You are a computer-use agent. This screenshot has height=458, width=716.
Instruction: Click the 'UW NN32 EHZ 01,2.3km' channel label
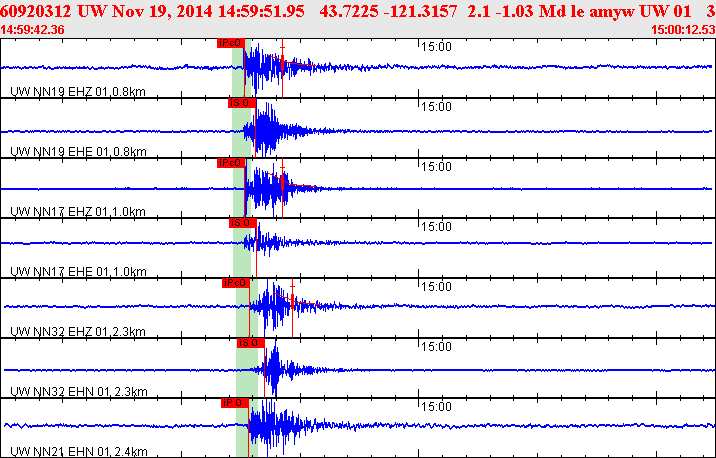[x=78, y=332]
